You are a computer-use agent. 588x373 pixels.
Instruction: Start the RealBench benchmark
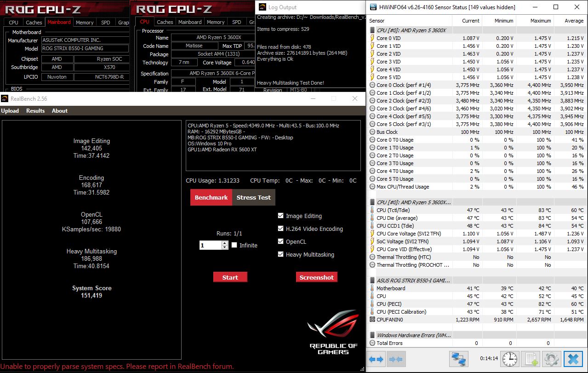point(230,277)
